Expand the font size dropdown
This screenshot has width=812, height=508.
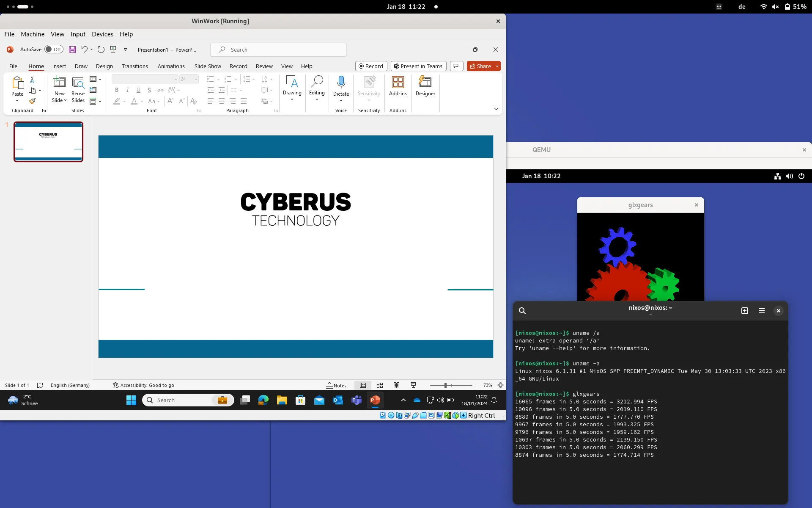point(196,80)
